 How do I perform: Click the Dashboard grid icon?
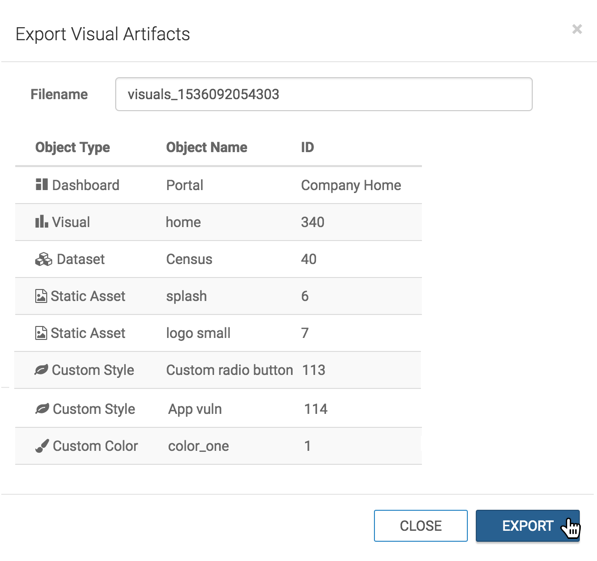42,184
